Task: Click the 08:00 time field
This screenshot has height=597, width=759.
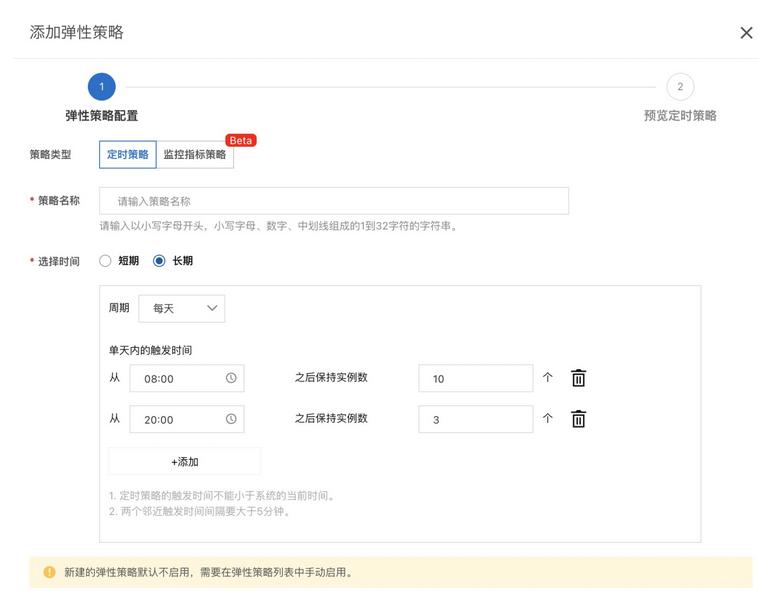Action: coord(187,379)
